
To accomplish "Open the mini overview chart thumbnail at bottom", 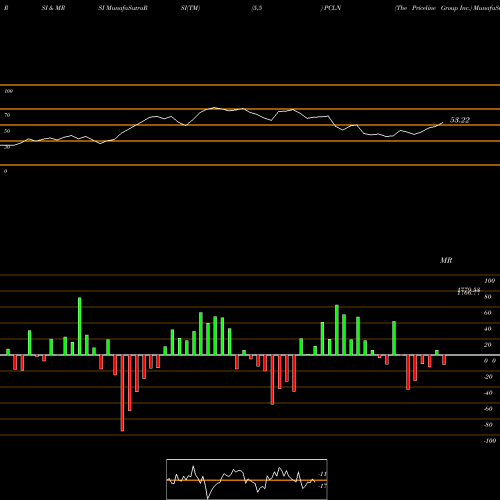I will [x=247, y=479].
